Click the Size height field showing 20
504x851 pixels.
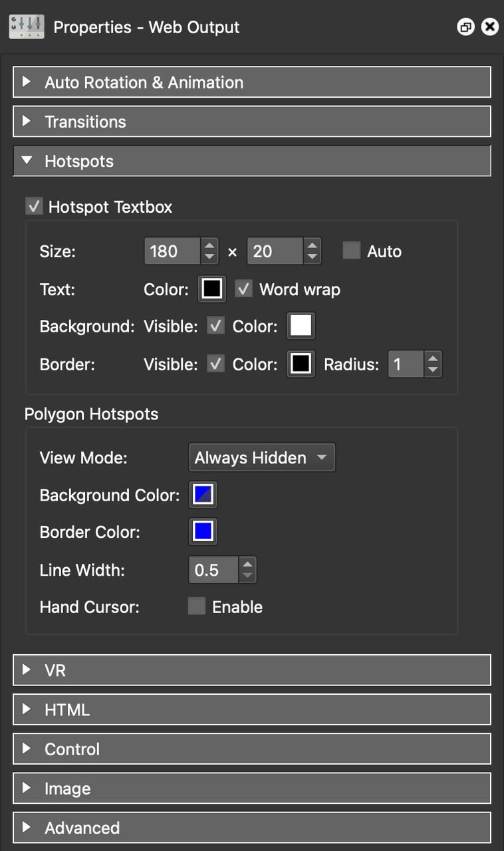click(x=275, y=251)
